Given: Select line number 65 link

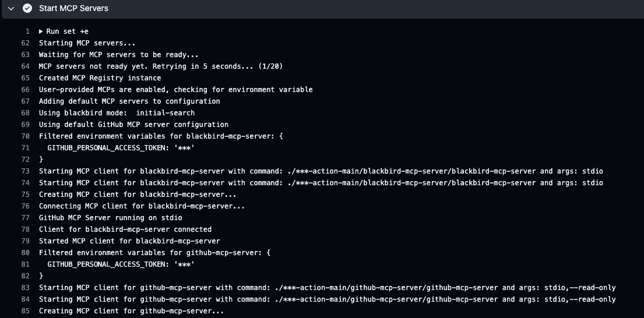Looking at the screenshot, I should 25,78.
